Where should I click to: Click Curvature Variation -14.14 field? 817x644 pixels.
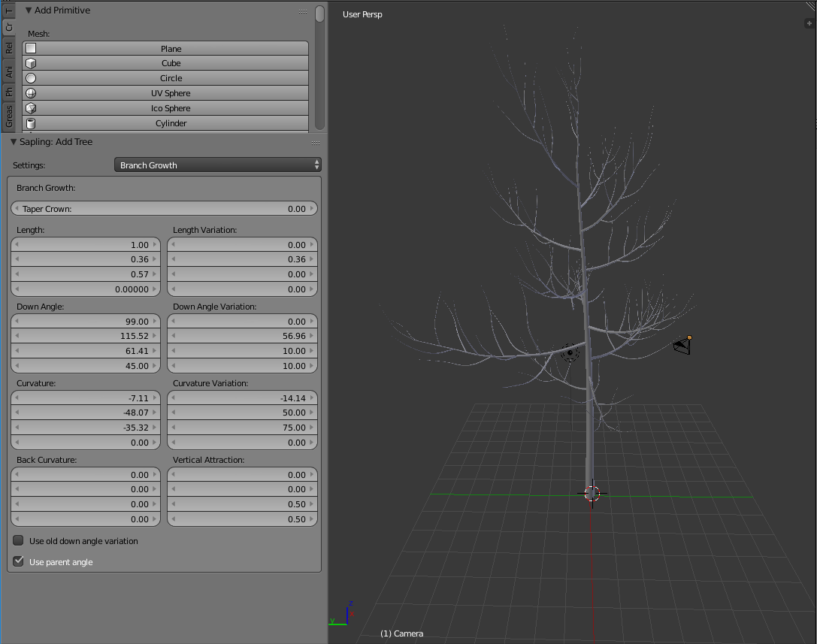242,398
